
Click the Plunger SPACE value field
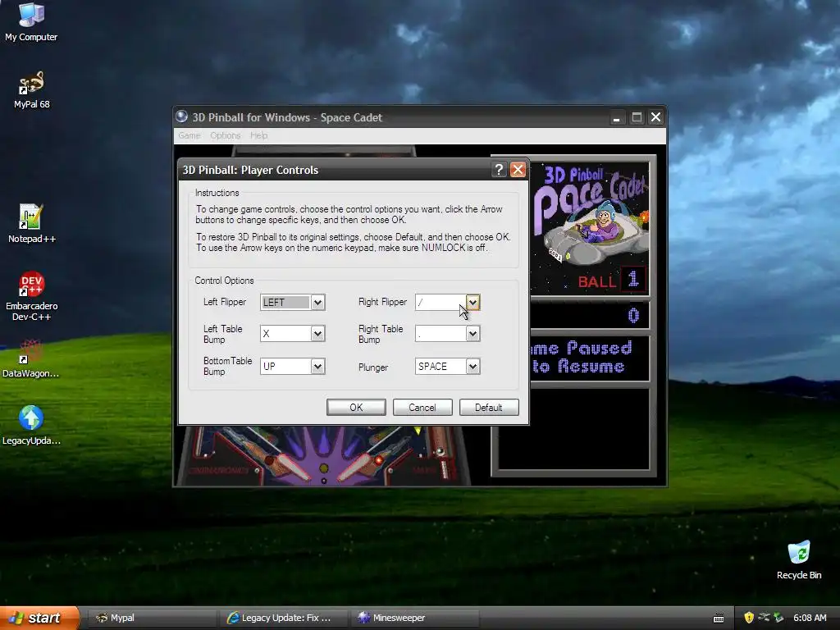coord(441,367)
